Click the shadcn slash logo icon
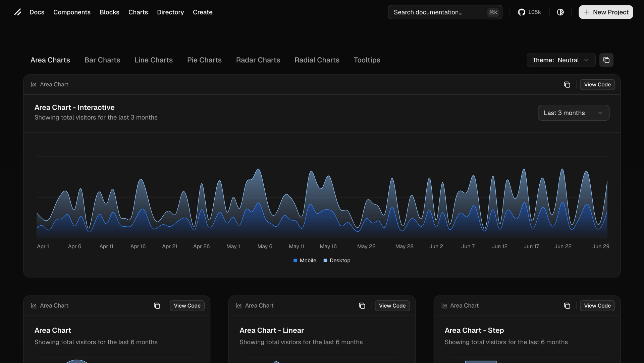Image resolution: width=644 pixels, height=363 pixels. pos(18,12)
